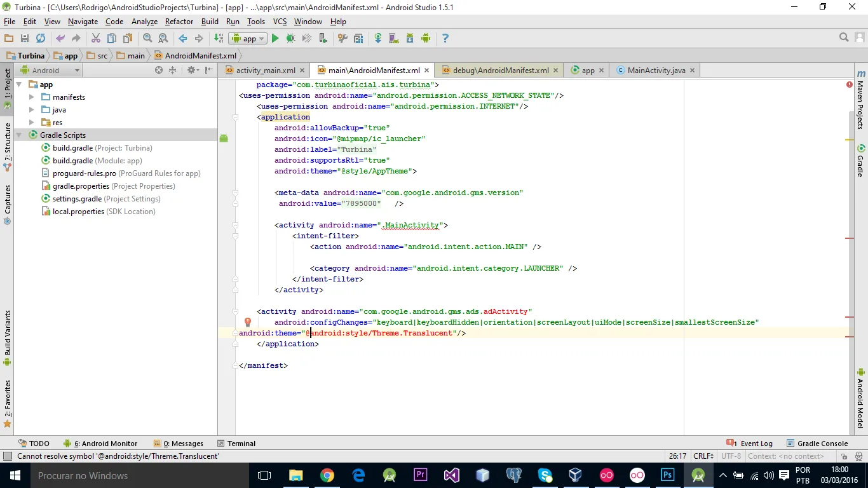868x488 pixels.
Task: Click Scroll from Source target icon
Action: 159,71
